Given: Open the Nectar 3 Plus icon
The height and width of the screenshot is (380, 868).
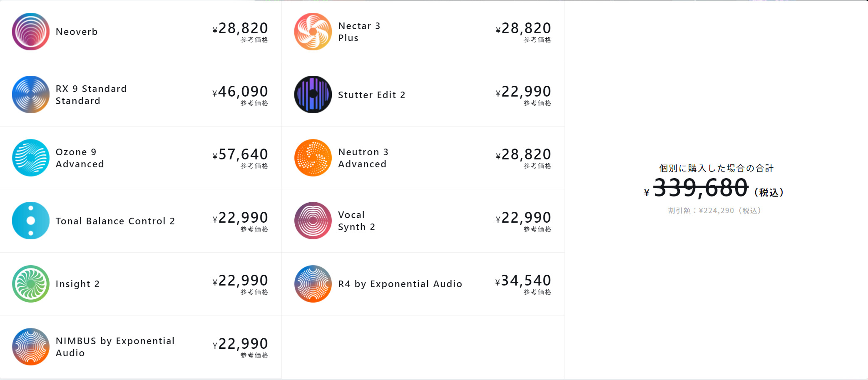Looking at the screenshot, I should click(x=313, y=32).
